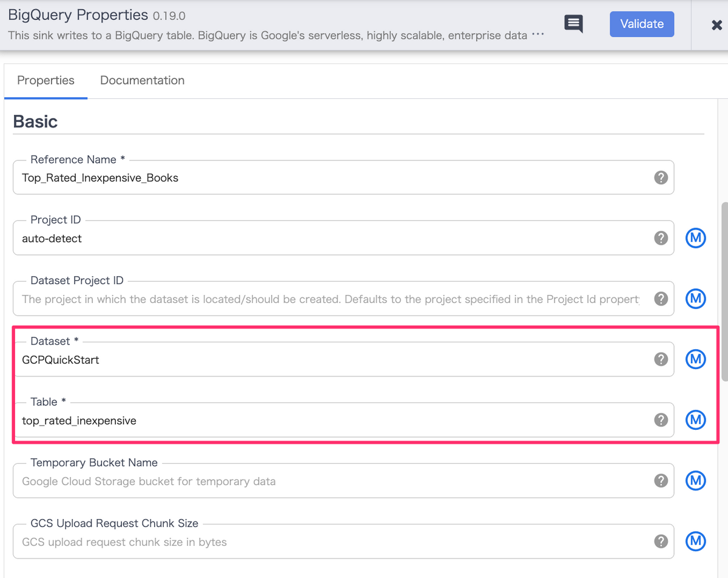The height and width of the screenshot is (578, 728).
Task: Click the help icon for Reference Name
Action: (661, 177)
